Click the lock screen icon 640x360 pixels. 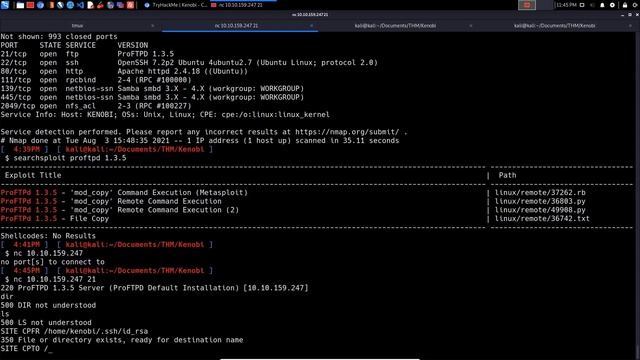coord(624,5)
